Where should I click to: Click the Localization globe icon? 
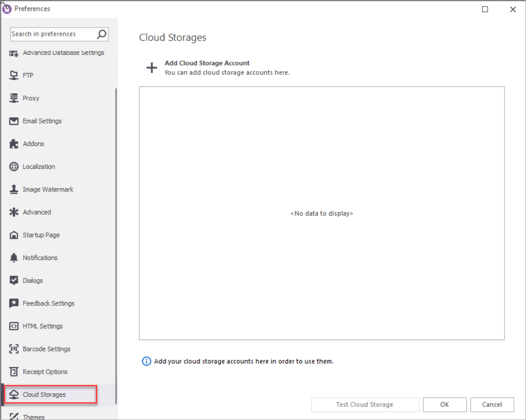click(x=14, y=167)
